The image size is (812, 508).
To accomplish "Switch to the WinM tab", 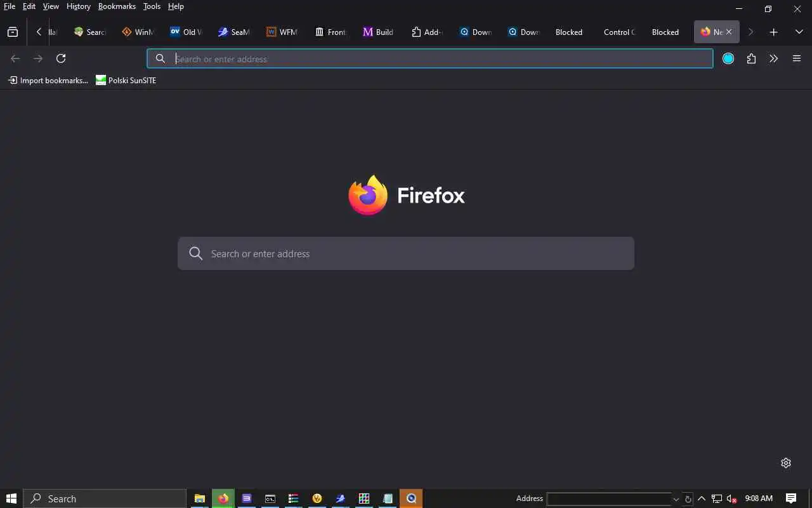I will [138, 32].
